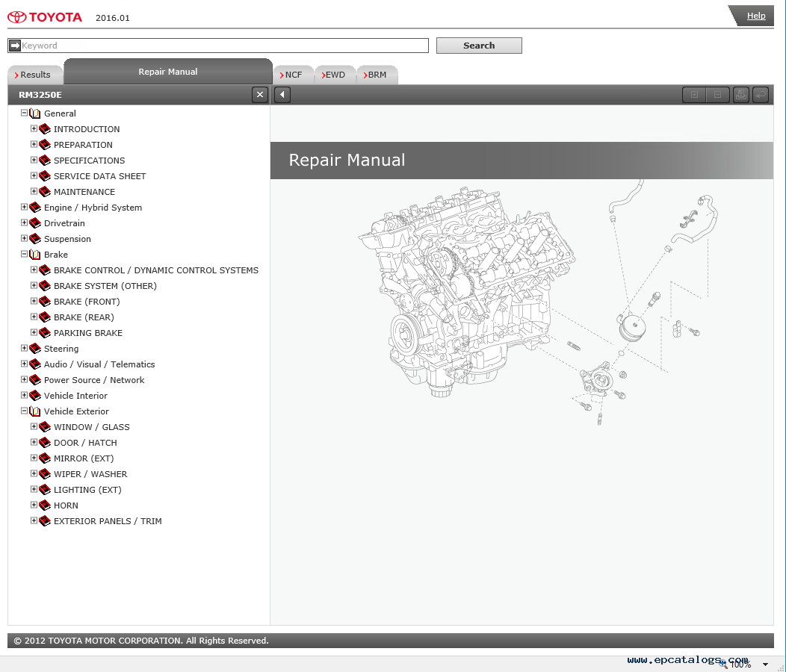The height and width of the screenshot is (672, 786).
Task: Open the zoom level dropdown arrow
Action: 765,665
